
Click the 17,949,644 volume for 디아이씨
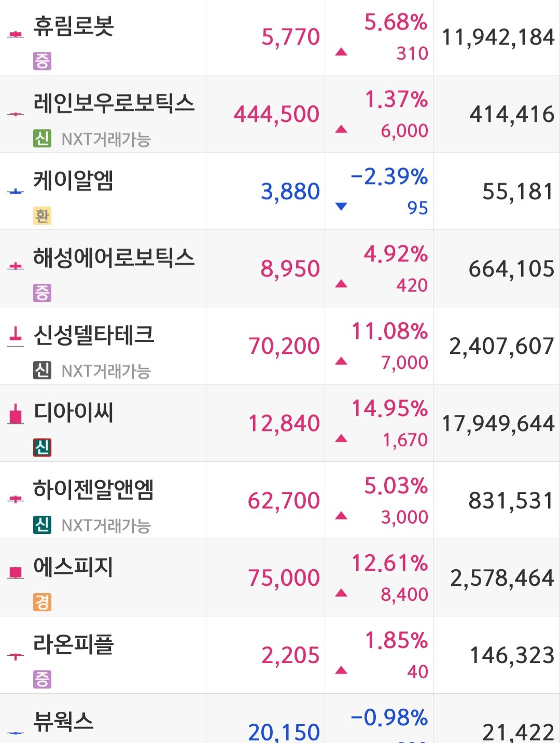498,424
